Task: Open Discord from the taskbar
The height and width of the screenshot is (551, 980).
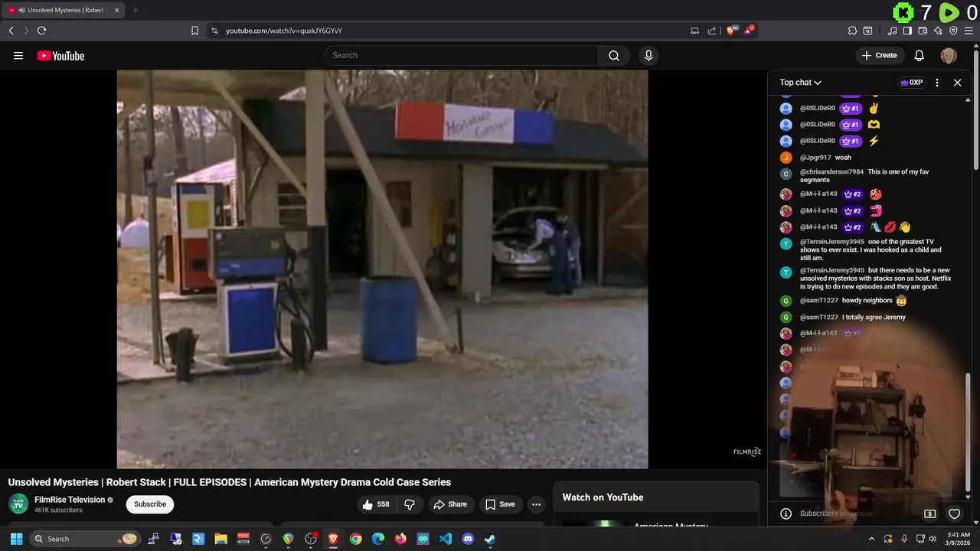Action: [x=468, y=539]
